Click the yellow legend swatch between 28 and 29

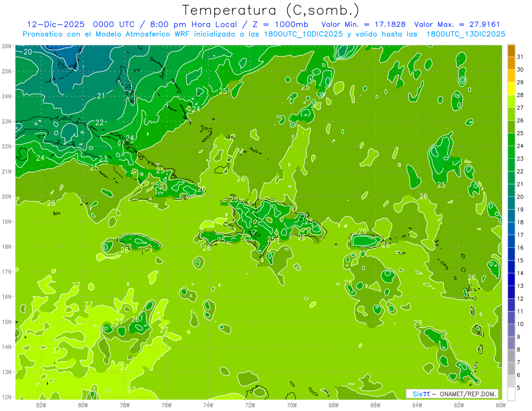[511, 89]
